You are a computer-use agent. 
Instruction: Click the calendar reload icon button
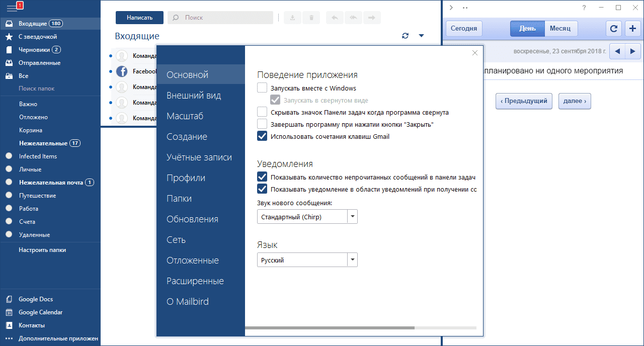click(x=613, y=29)
